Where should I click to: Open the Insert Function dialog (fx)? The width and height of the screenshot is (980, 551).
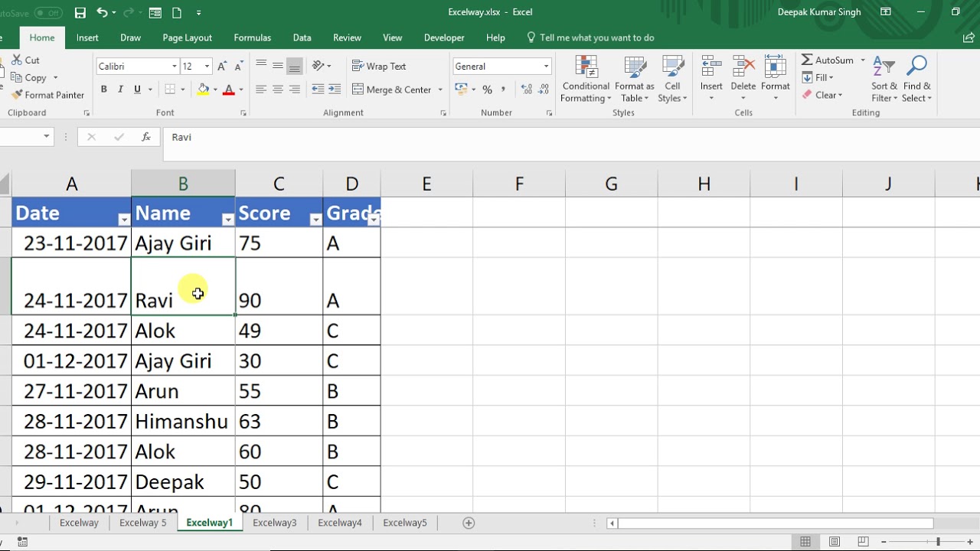(145, 137)
